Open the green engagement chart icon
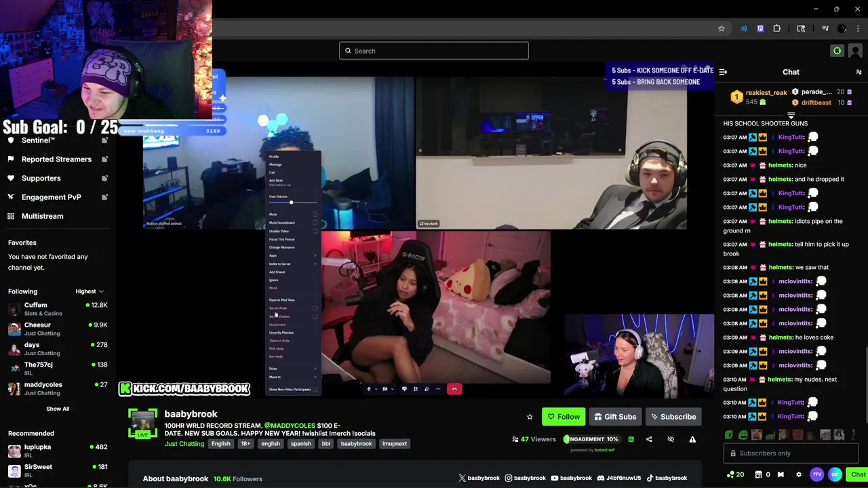Viewport: 868px width, 488px height. (x=631, y=439)
